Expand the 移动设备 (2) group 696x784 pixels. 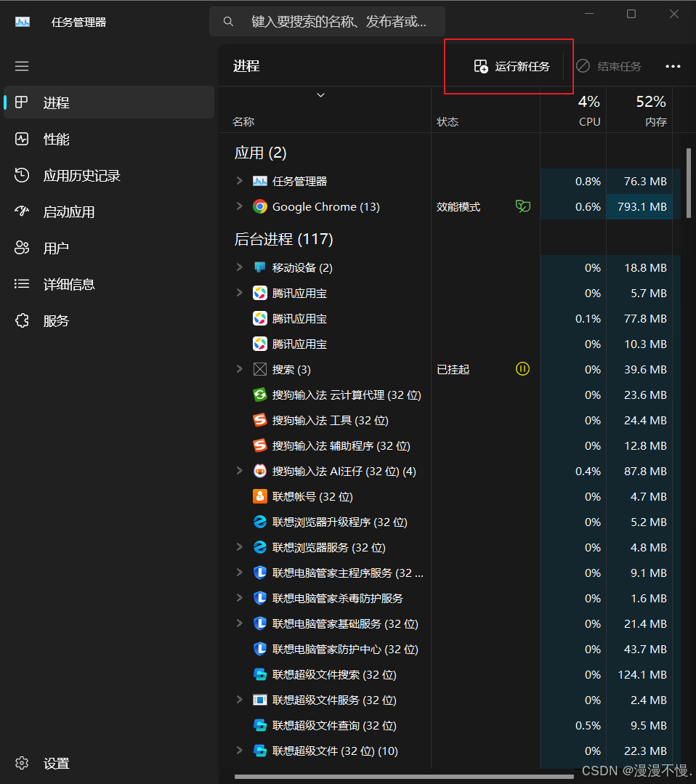click(240, 267)
